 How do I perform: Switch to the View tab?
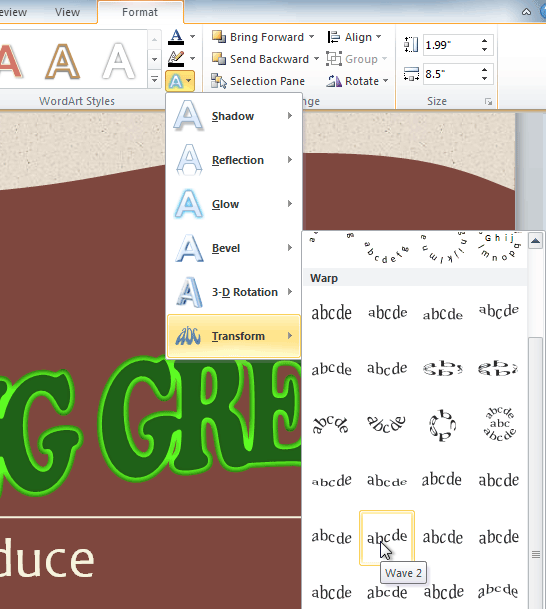(x=67, y=12)
